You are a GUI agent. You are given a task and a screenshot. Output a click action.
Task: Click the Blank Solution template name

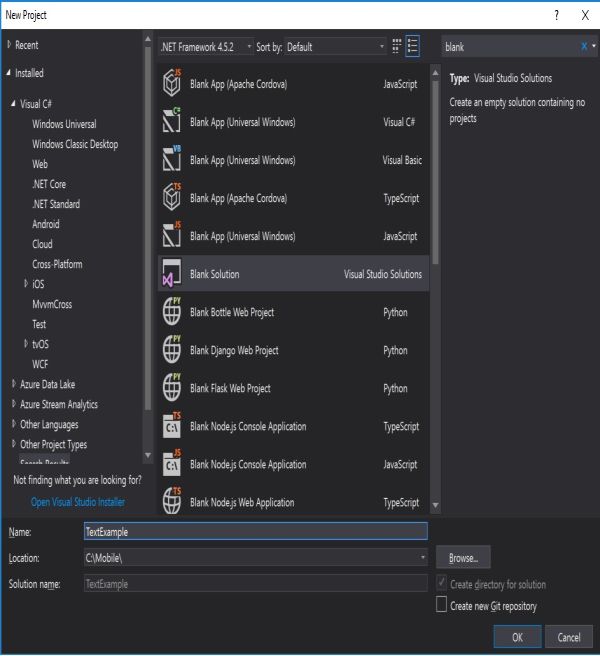coord(215,274)
